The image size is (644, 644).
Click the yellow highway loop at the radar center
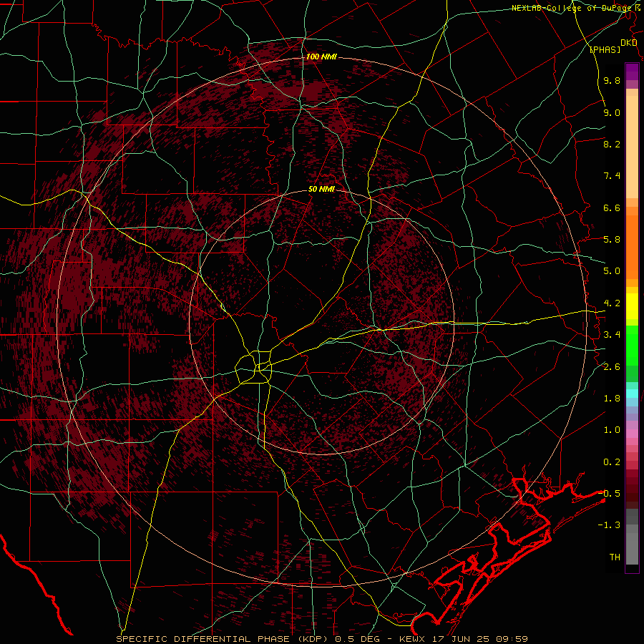click(254, 368)
